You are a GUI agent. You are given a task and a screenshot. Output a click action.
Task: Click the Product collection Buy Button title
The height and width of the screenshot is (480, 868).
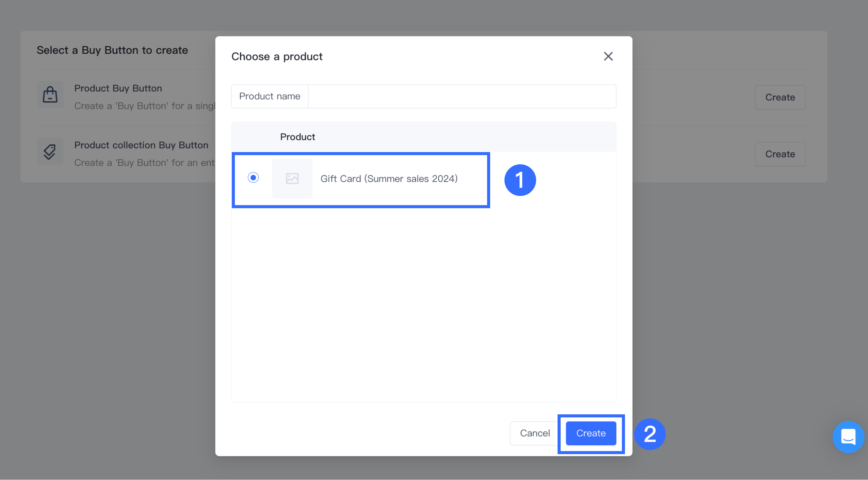141,145
